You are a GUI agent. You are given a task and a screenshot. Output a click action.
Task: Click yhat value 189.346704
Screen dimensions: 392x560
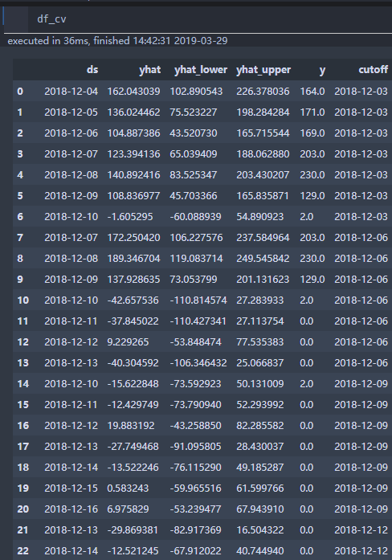click(x=133, y=259)
